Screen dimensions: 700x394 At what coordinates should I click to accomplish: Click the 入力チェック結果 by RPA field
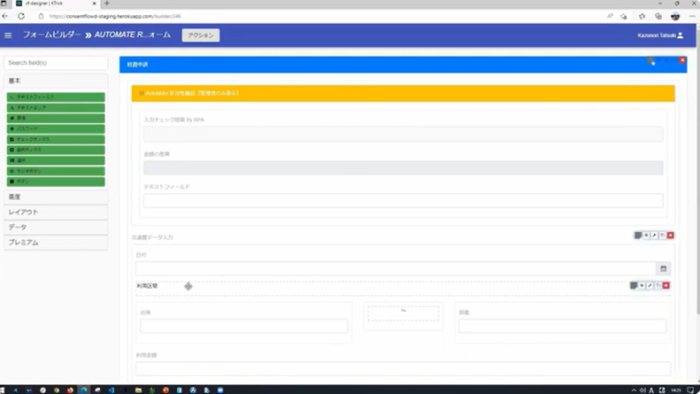pos(403,134)
